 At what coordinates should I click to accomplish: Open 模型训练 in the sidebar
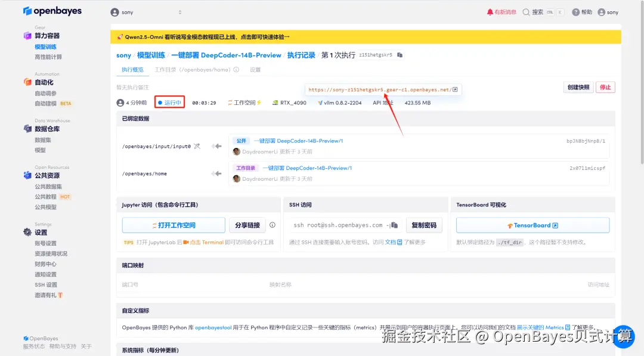(45, 47)
